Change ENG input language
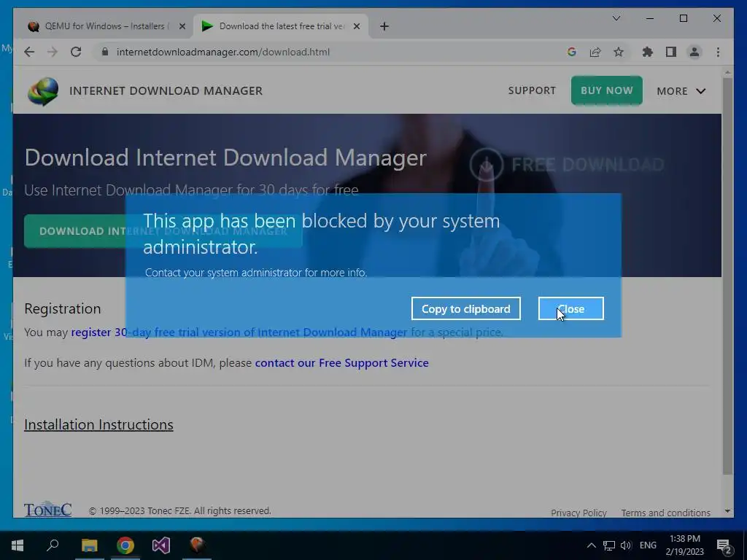The image size is (747, 560). click(648, 545)
